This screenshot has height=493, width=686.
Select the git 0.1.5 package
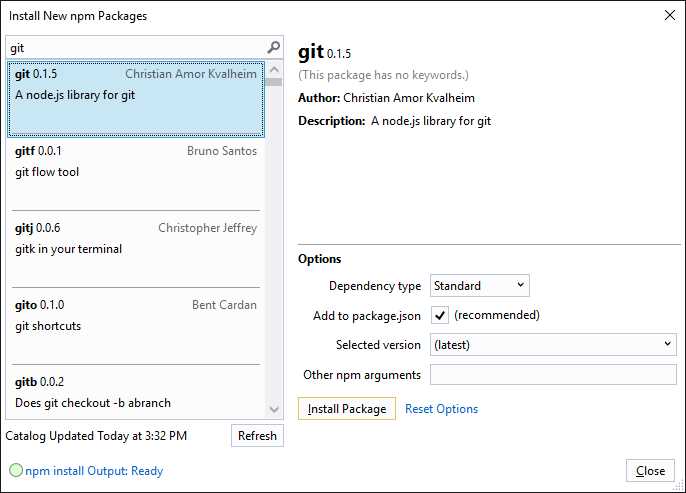point(136,99)
